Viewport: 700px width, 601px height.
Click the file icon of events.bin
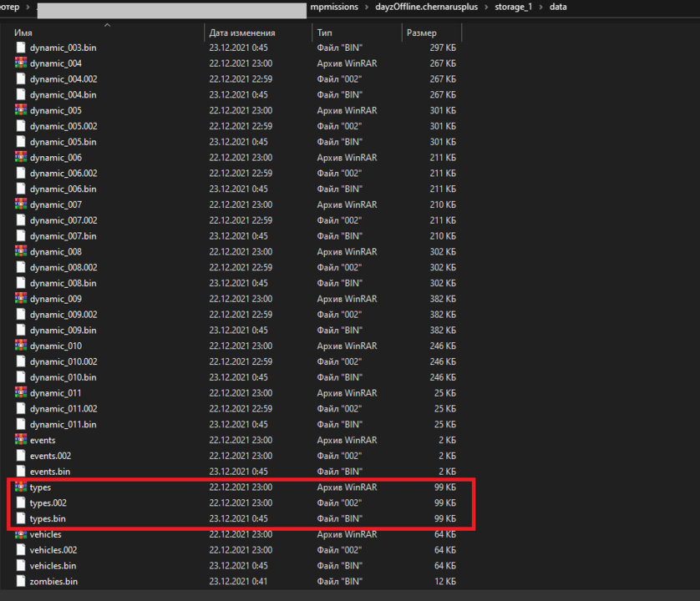pyautogui.click(x=21, y=471)
